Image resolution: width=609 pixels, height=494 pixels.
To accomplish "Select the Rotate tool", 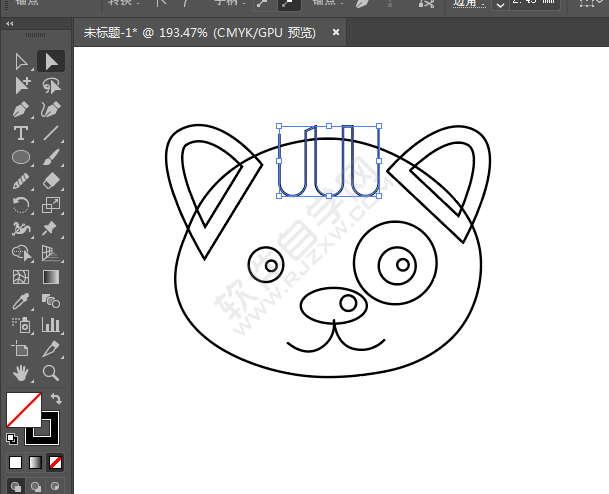I will 21,205.
